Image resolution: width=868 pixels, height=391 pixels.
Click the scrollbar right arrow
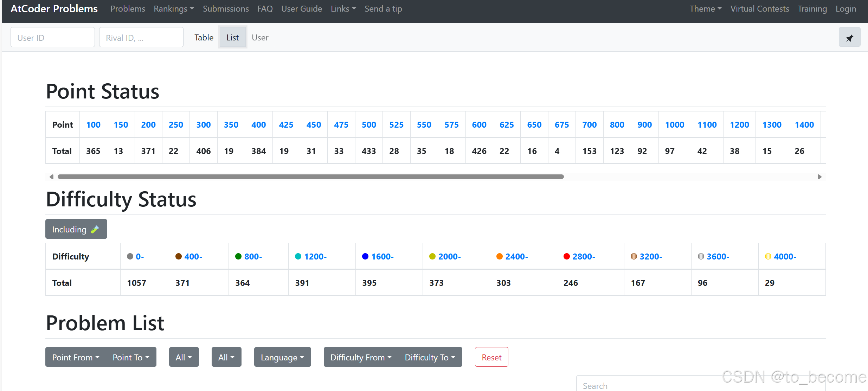click(819, 177)
